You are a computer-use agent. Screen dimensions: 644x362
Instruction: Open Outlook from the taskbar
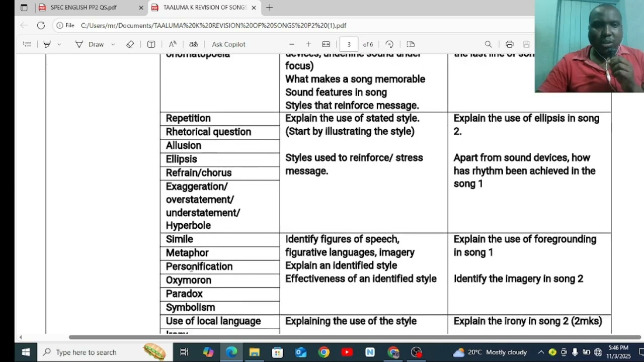pyautogui.click(x=300, y=352)
